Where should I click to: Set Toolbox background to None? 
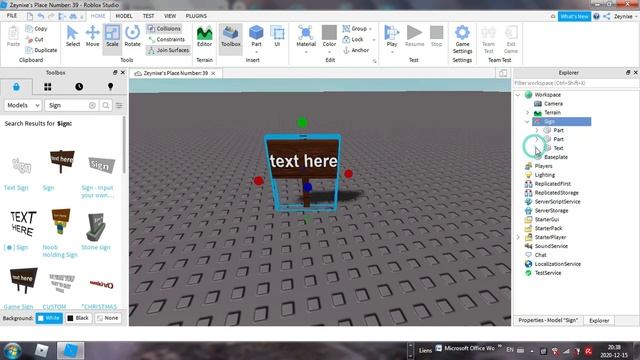click(x=107, y=318)
